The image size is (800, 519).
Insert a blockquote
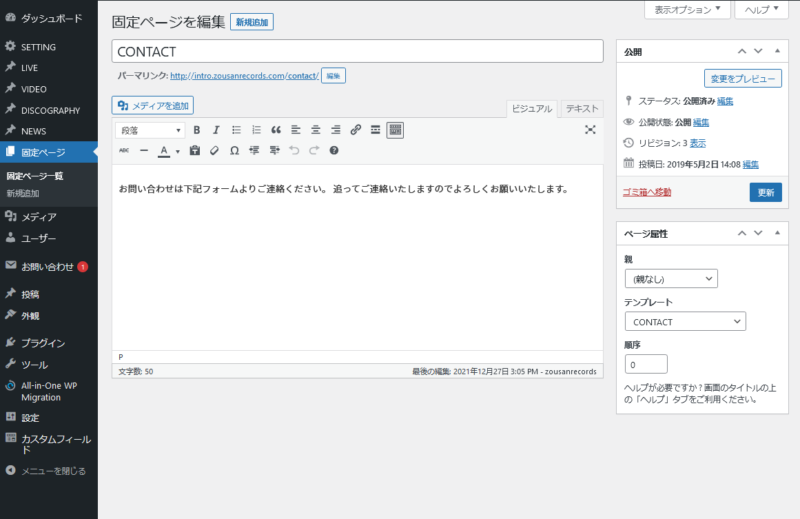coord(276,130)
